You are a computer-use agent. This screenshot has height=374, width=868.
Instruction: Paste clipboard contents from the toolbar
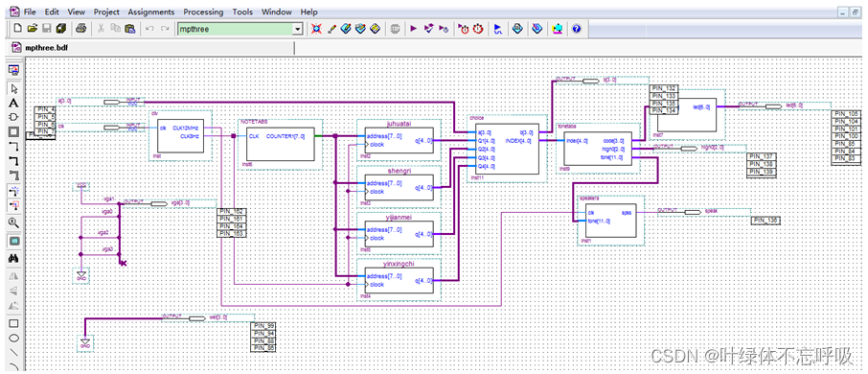(129, 28)
